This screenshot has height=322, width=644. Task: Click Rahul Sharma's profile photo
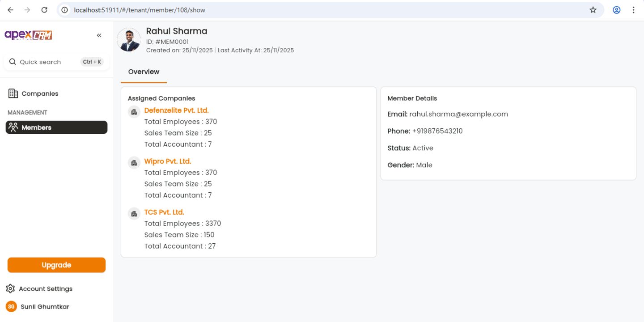[x=129, y=40]
